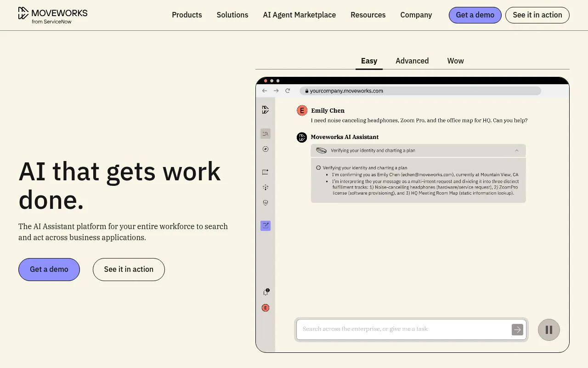Click the lock icon in the address bar

pyautogui.click(x=306, y=91)
